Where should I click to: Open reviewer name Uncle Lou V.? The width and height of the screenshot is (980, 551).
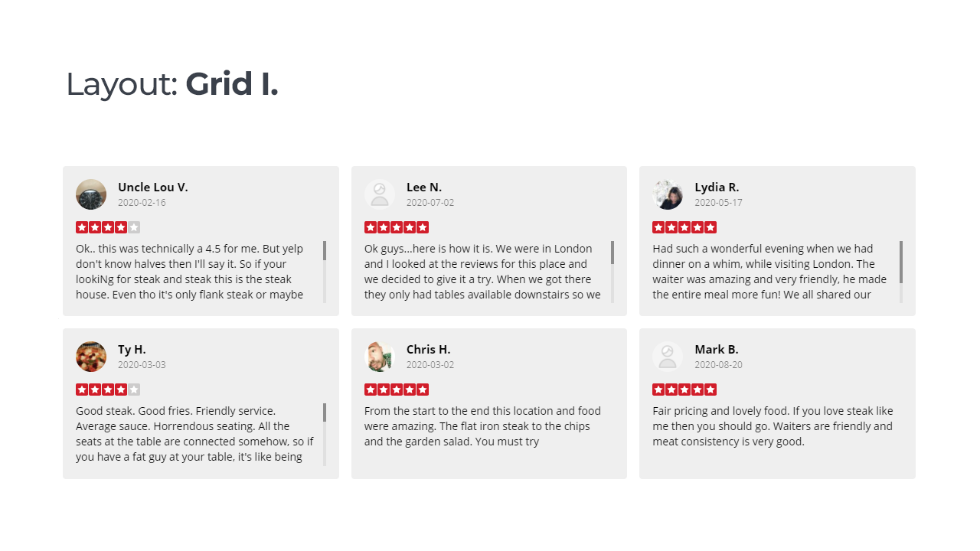click(x=153, y=187)
